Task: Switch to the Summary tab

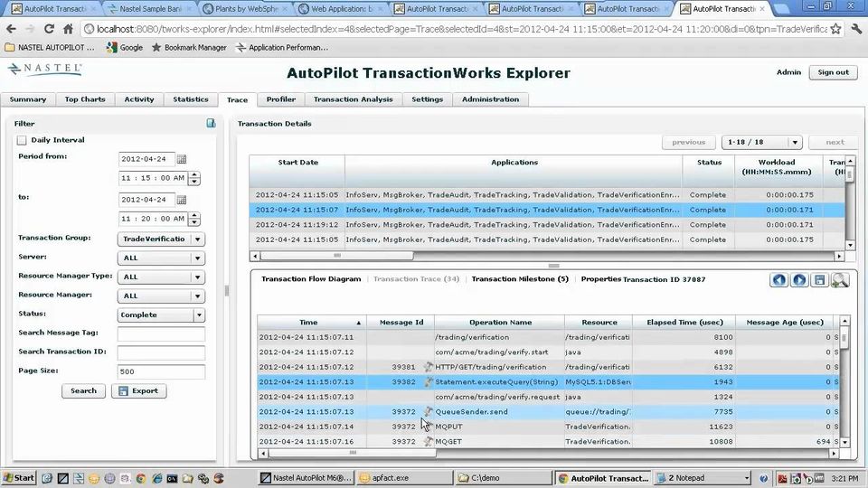Action: 28,99
